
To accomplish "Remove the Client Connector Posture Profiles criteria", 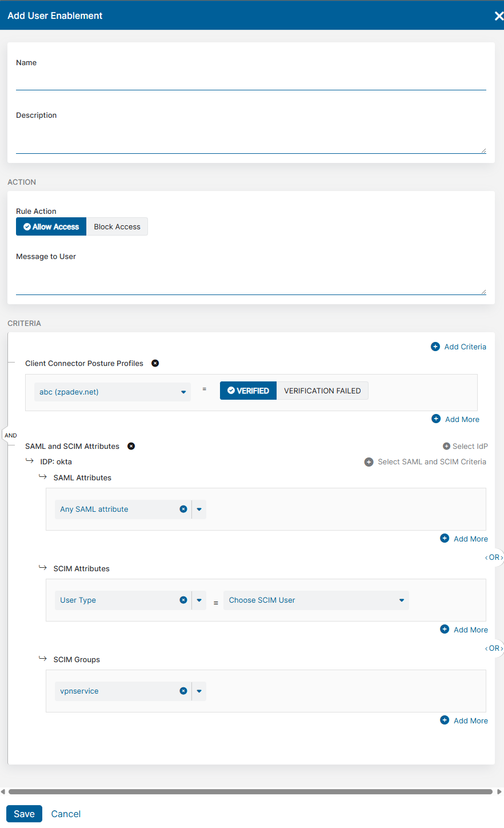I will (x=155, y=363).
